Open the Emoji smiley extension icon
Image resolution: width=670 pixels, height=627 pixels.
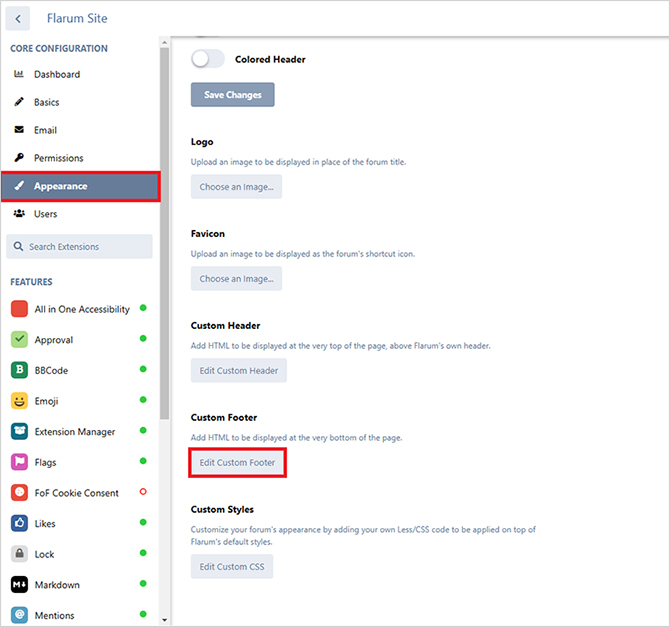point(19,400)
